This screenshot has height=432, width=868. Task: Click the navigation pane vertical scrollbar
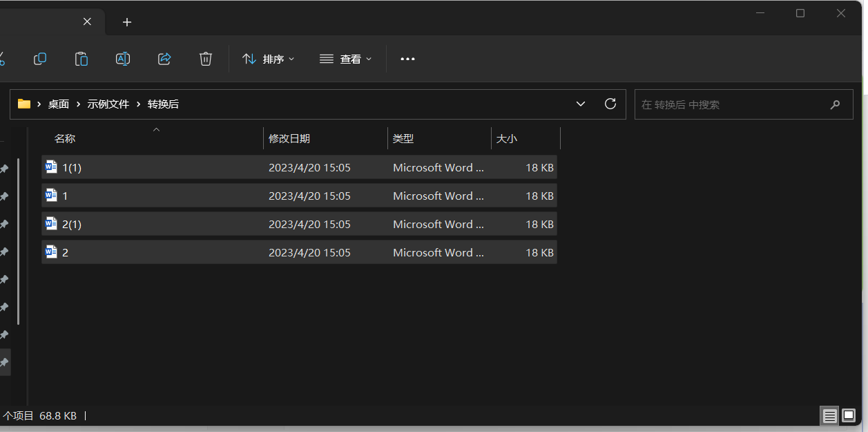pos(19,242)
